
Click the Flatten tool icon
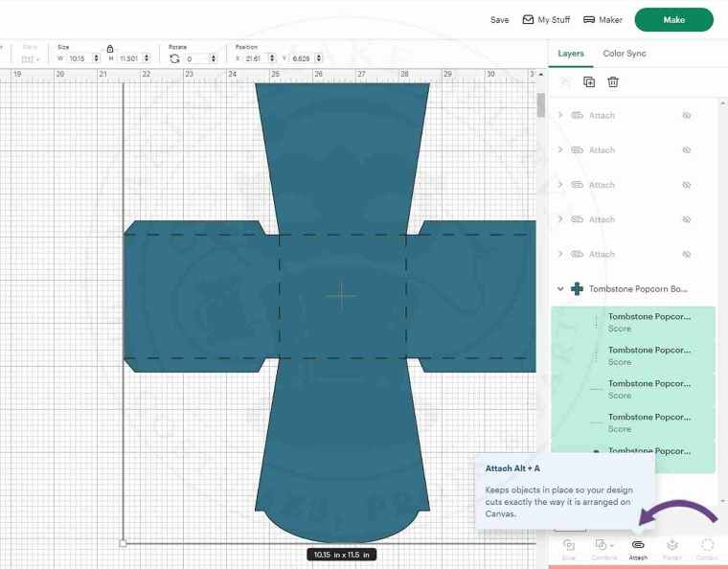click(672, 544)
